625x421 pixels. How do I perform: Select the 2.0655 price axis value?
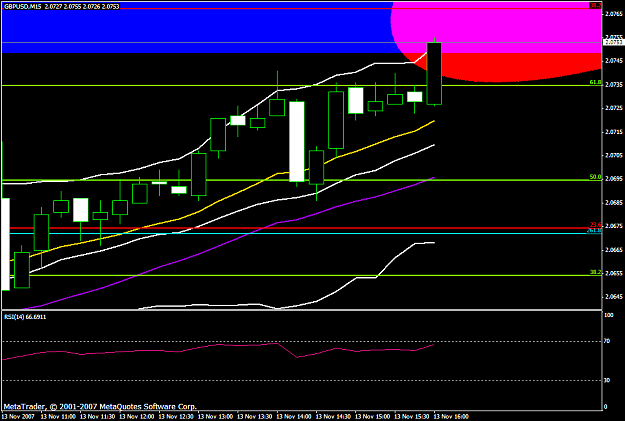point(614,273)
